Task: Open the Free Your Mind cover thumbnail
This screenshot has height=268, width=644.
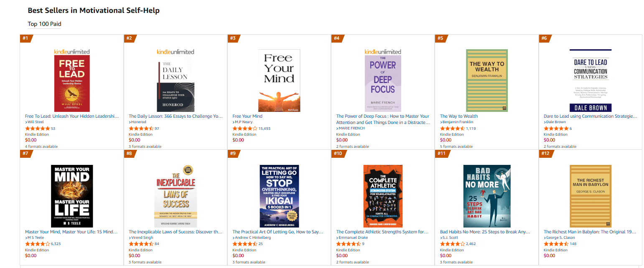Action: coord(279,81)
